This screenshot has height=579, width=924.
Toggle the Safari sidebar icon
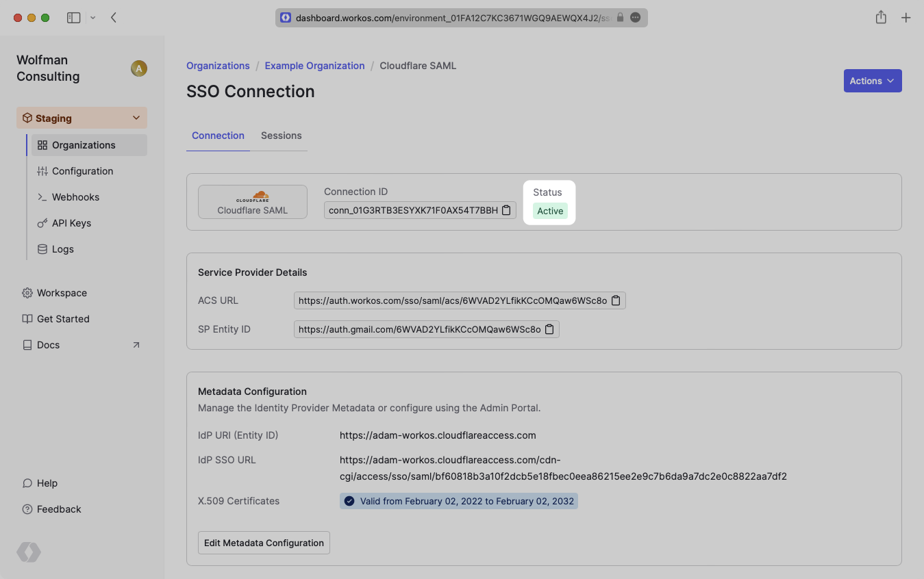(x=73, y=18)
